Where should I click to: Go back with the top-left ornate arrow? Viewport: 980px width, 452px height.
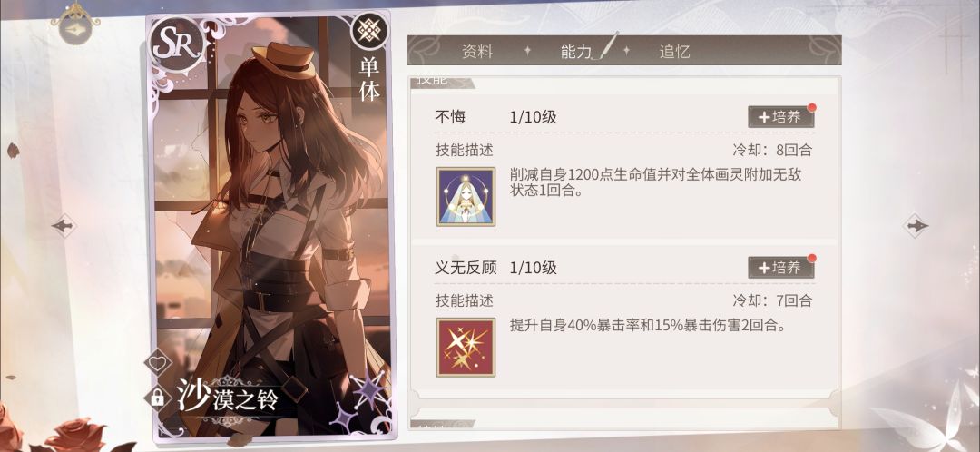pyautogui.click(x=74, y=25)
